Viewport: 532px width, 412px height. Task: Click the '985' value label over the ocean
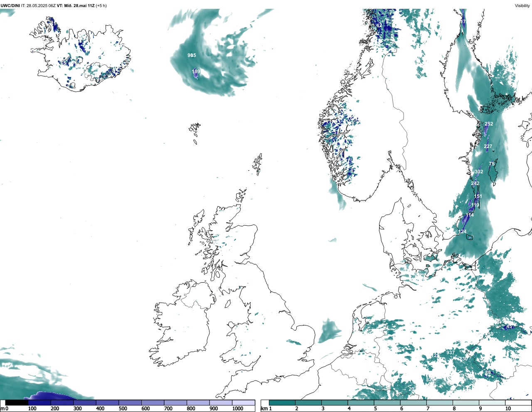click(192, 55)
